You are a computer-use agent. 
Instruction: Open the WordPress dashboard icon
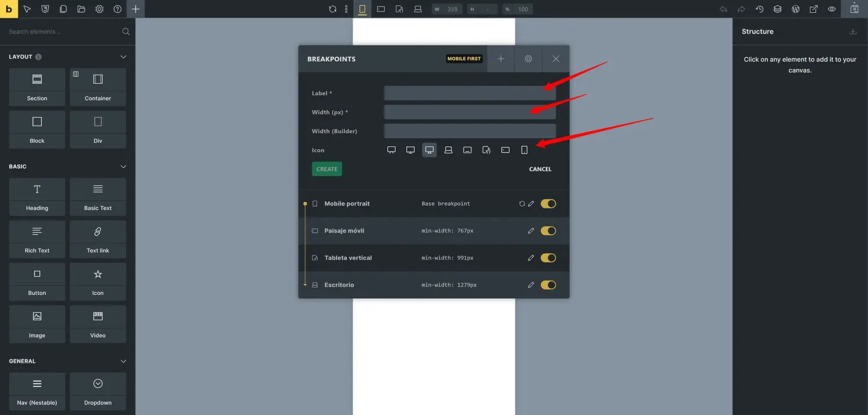click(x=796, y=9)
